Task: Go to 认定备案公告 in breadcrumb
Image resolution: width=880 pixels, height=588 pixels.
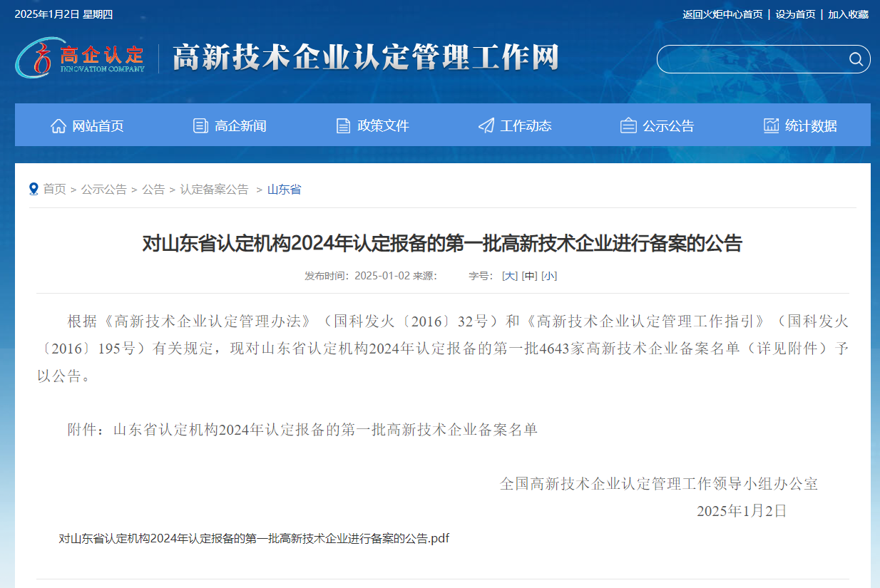Action: pos(214,190)
